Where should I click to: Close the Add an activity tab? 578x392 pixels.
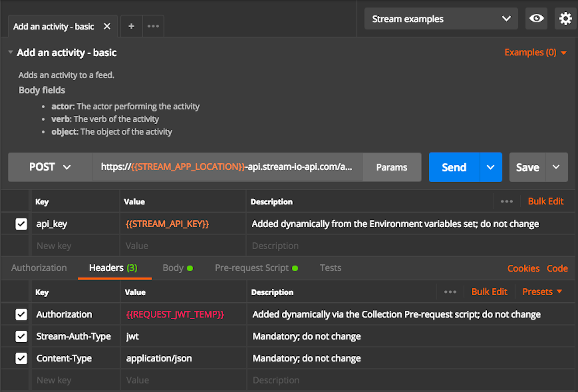(x=107, y=26)
